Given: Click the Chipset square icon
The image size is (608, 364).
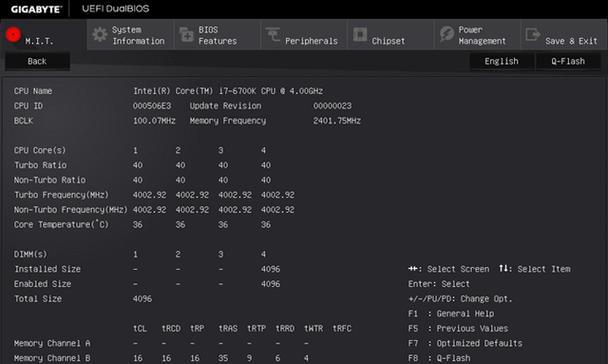Looking at the screenshot, I should [x=360, y=35].
